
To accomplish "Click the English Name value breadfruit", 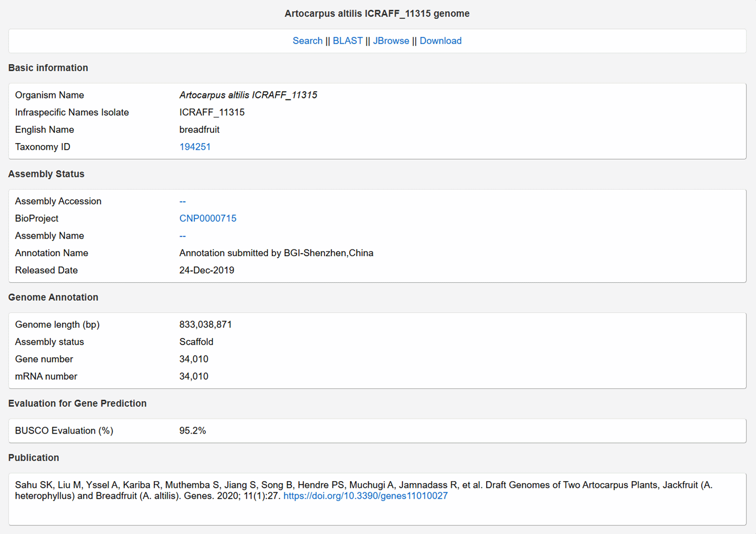I will [199, 130].
